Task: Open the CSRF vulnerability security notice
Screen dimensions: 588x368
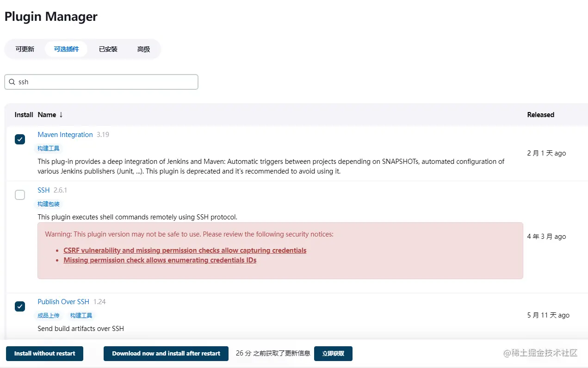Action: [x=185, y=250]
